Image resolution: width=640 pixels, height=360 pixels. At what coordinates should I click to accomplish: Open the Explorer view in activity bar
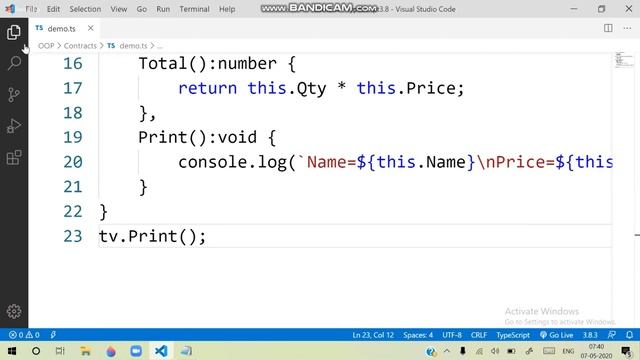14,32
